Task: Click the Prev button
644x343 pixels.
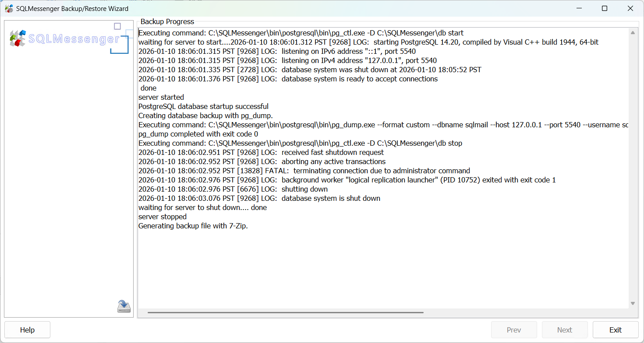Action: (x=514, y=329)
